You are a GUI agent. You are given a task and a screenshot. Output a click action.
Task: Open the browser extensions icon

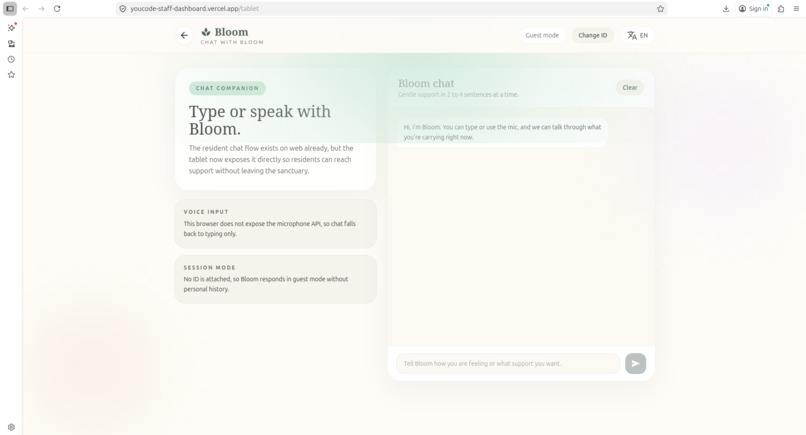click(781, 9)
